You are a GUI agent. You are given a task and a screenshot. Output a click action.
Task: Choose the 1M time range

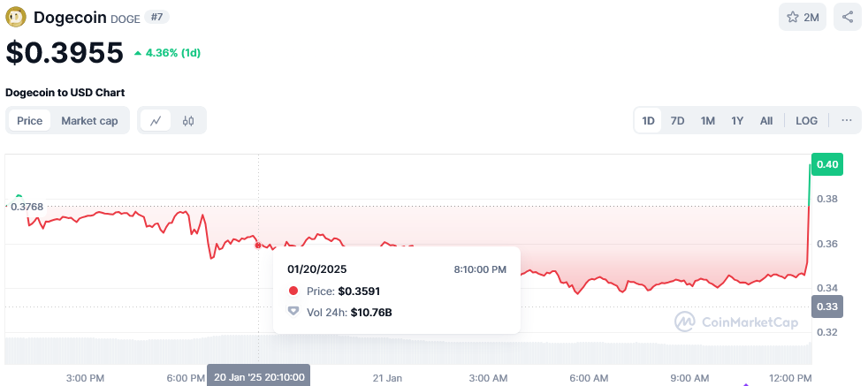(707, 120)
